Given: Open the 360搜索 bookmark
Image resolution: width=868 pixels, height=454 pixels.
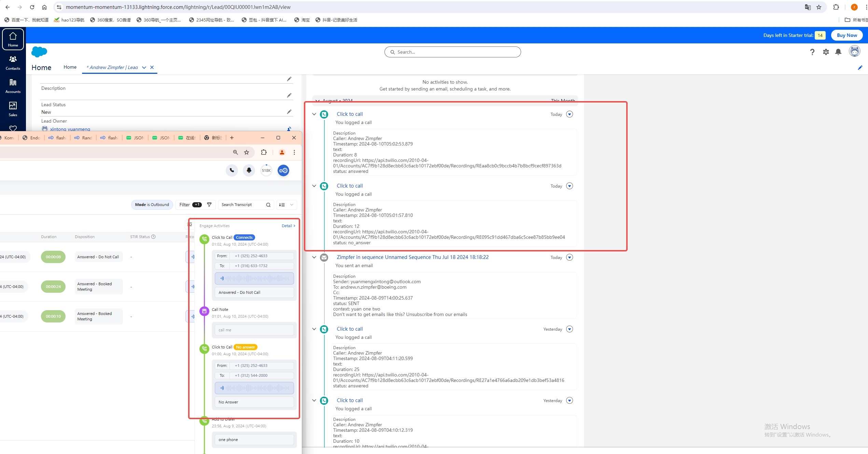Looking at the screenshot, I should pyautogui.click(x=110, y=20).
